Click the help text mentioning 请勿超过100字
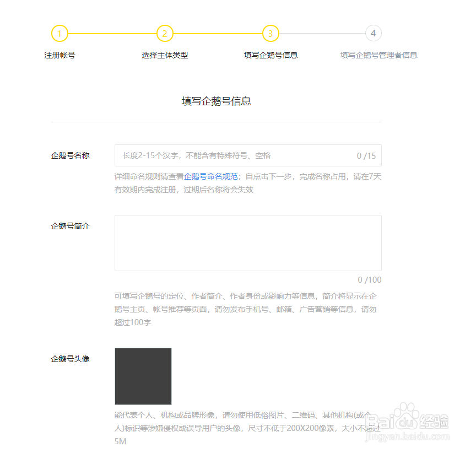The width and height of the screenshot is (476, 453). pos(246,309)
